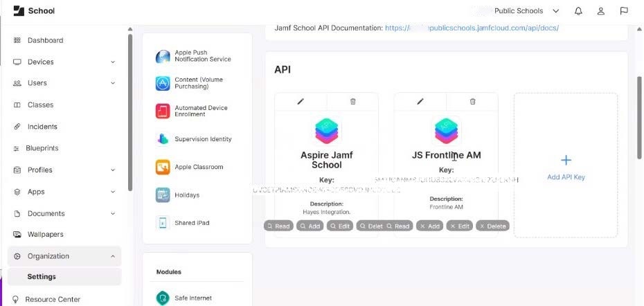
Task: Click the 'JS Frontline AM' key title
Action: [x=447, y=155]
